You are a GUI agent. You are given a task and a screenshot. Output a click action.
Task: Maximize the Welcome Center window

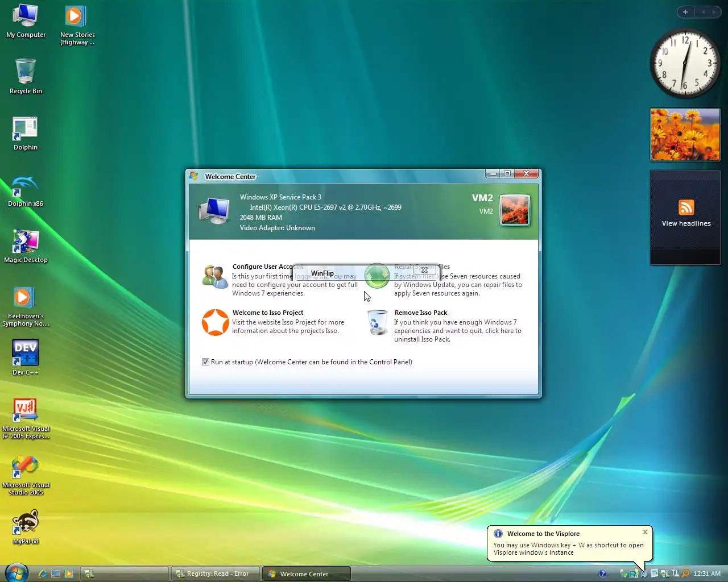coord(507,174)
